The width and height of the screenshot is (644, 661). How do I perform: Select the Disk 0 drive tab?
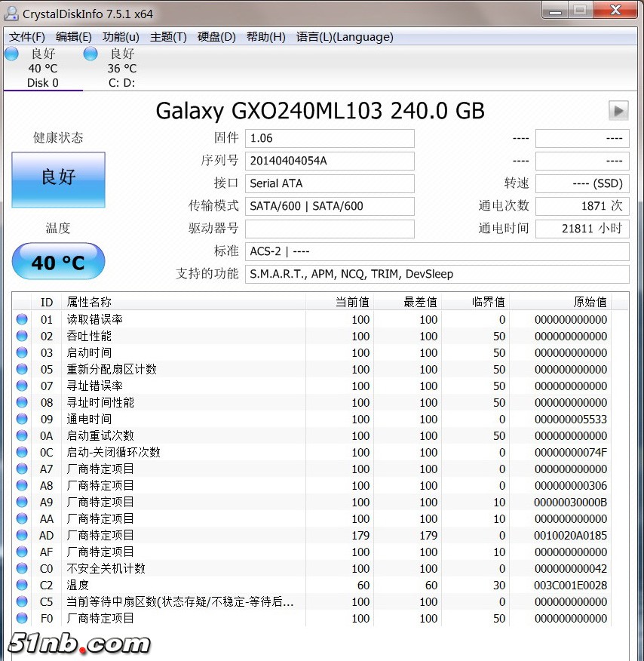click(43, 68)
